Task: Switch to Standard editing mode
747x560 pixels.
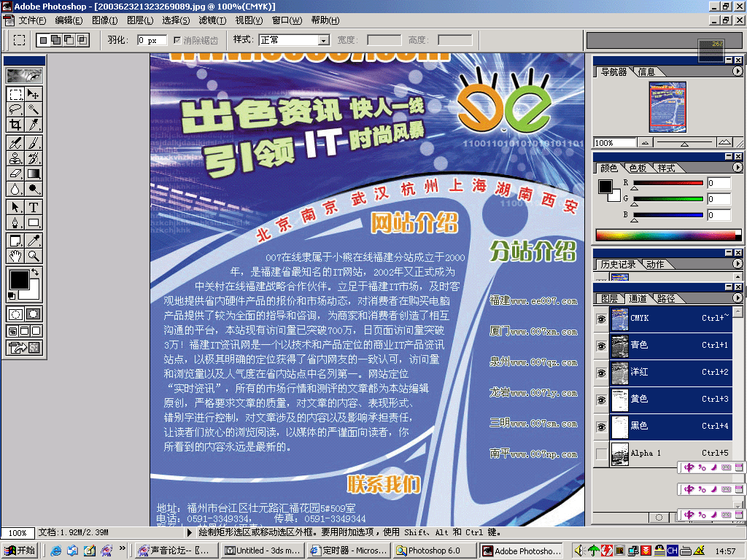Action: (16, 314)
